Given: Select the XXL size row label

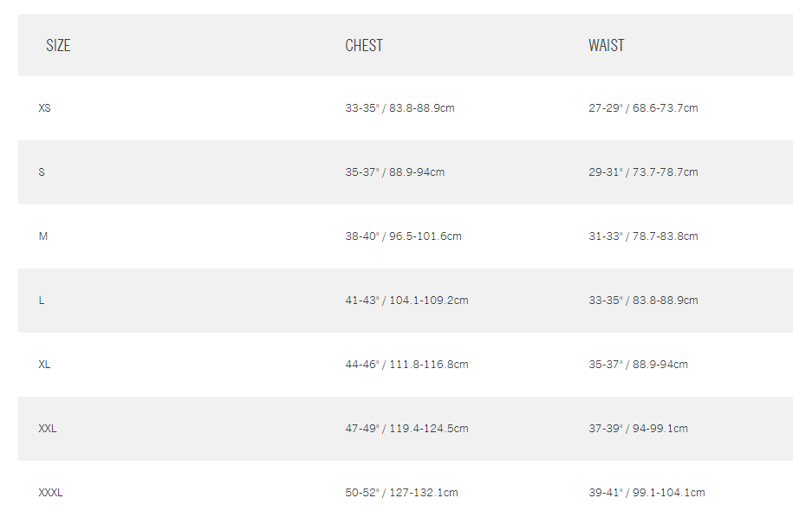Looking at the screenshot, I should (x=48, y=430).
